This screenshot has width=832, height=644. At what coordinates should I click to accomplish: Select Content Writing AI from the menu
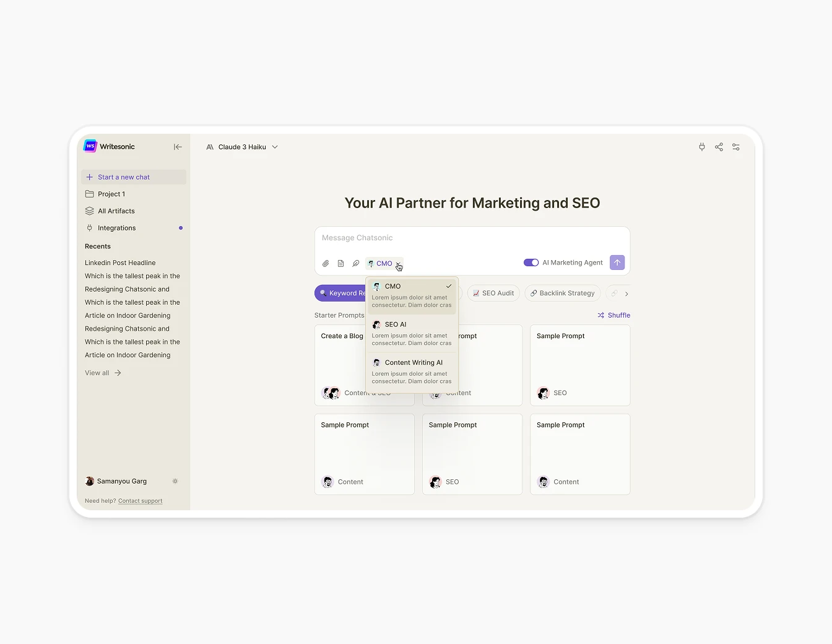click(413, 362)
